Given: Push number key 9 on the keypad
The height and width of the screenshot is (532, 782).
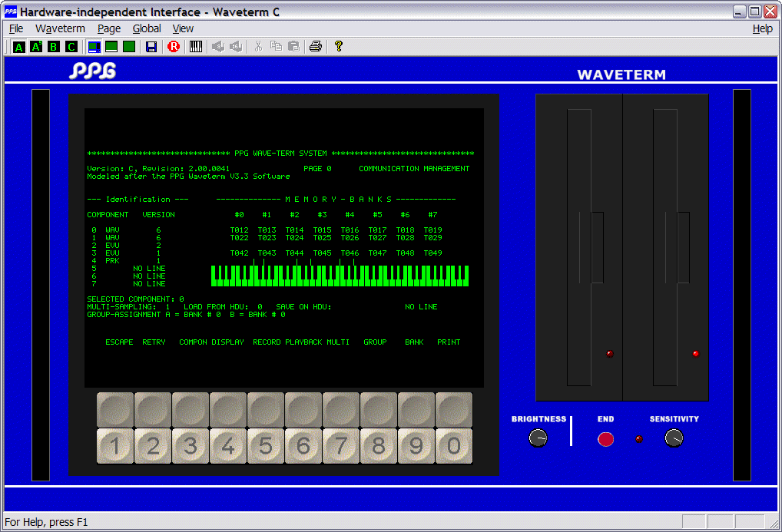Looking at the screenshot, I should click(416, 446).
